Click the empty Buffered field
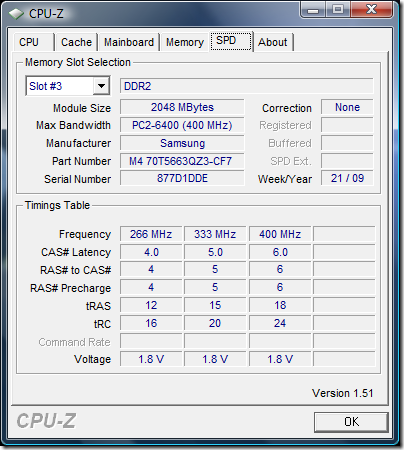The width and height of the screenshot is (404, 450). tap(347, 143)
